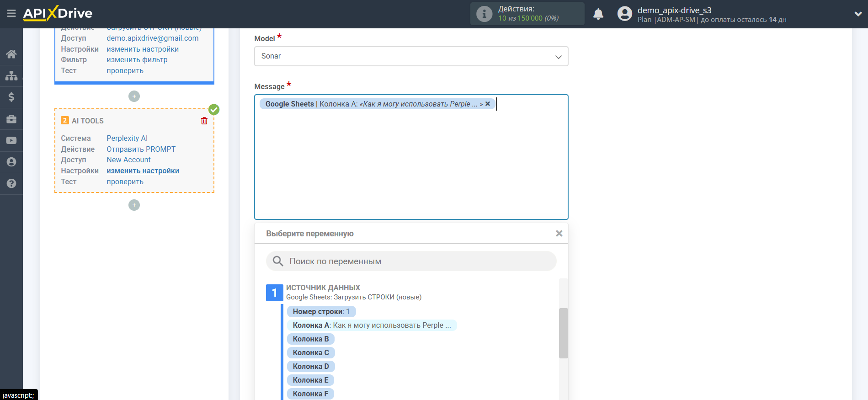Click the actions counter 10 из 150'000
This screenshot has height=400, width=868.
click(528, 18)
